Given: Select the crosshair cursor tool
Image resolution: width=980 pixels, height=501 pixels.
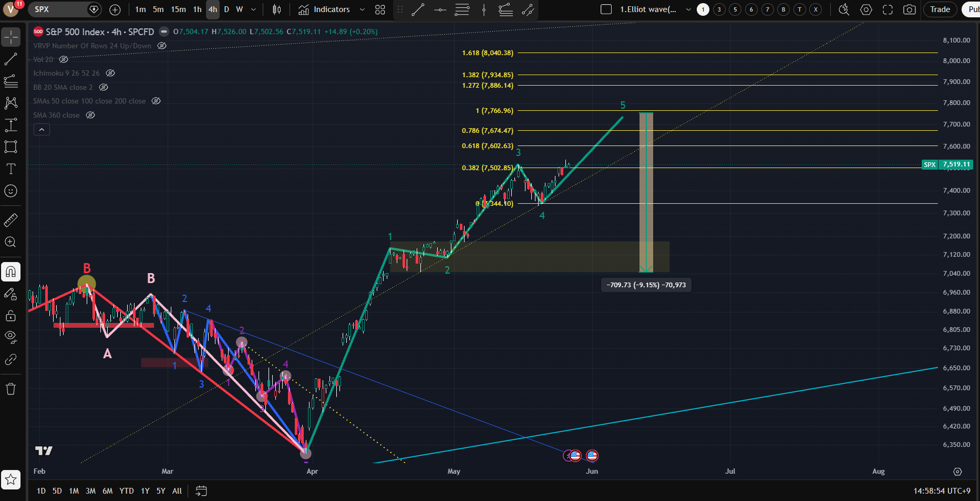Looking at the screenshot, I should point(11,37).
